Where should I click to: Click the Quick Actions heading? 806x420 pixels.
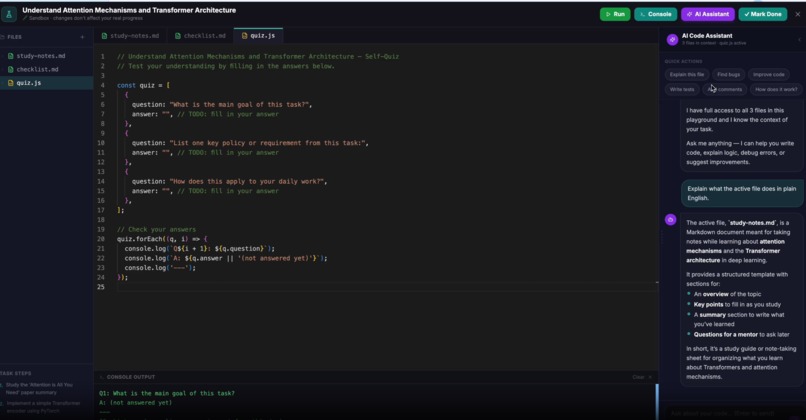tap(683, 61)
